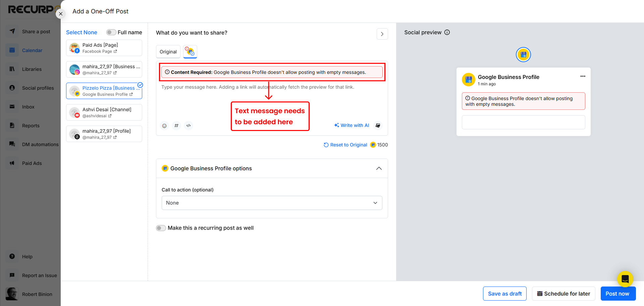Click the Calendar grid icon
Screen dimensions: 644x306
(x=12, y=50)
